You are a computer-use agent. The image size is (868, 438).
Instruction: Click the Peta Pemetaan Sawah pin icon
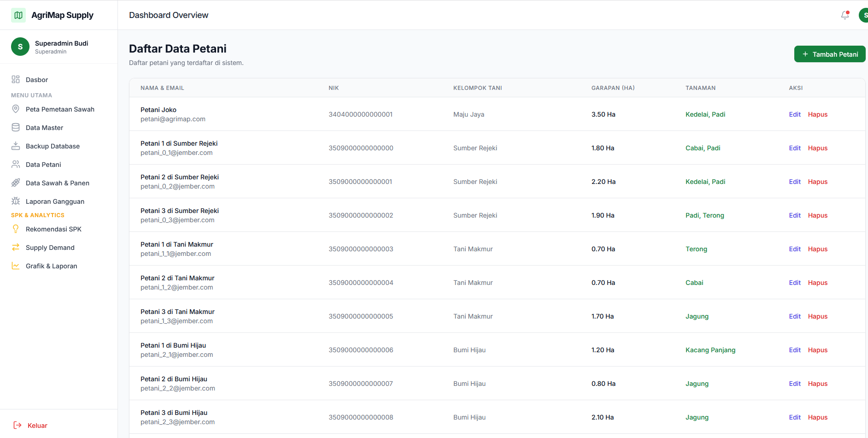click(x=16, y=109)
